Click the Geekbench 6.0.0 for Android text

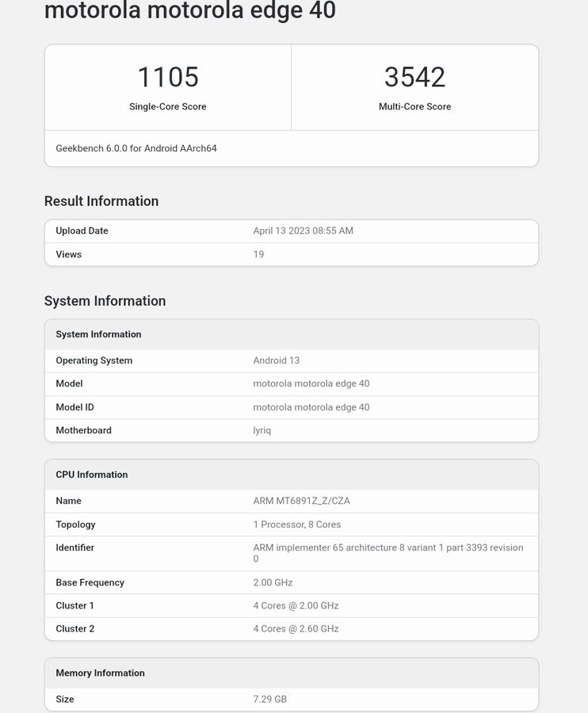136,148
